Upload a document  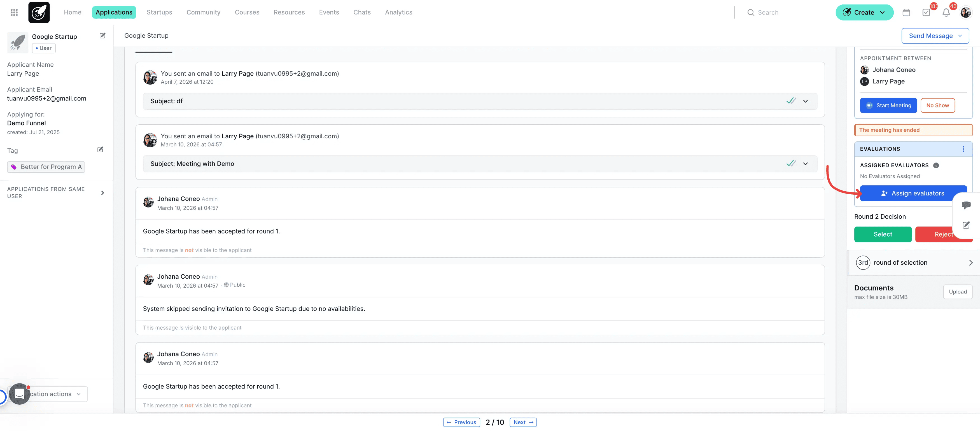[958, 292]
